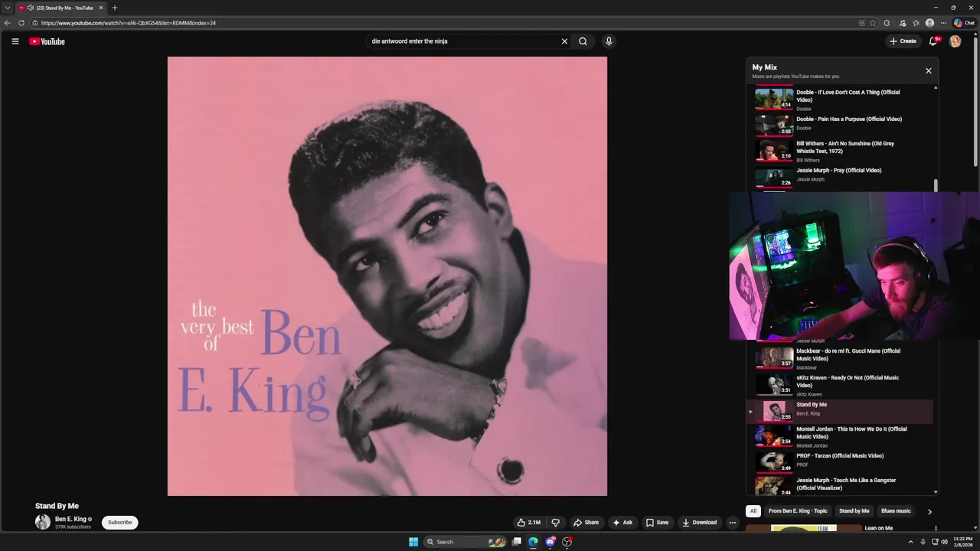Play blackbear - do re mi

(x=839, y=358)
